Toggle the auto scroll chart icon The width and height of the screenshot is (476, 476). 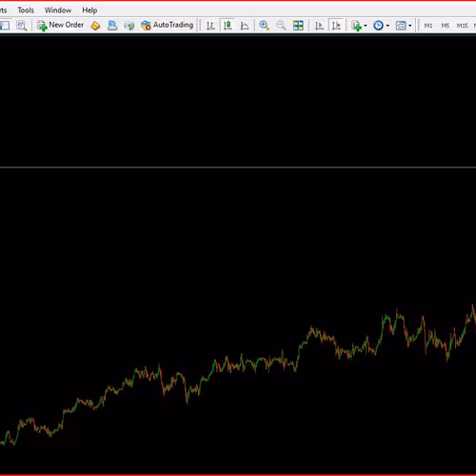point(319,26)
